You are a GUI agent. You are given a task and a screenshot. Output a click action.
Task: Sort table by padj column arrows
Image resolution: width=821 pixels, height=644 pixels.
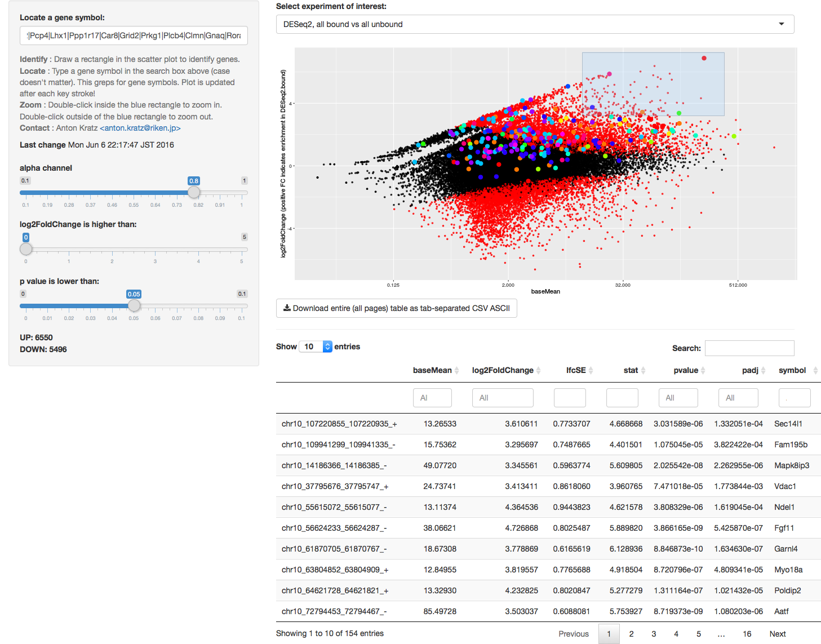[x=764, y=370]
